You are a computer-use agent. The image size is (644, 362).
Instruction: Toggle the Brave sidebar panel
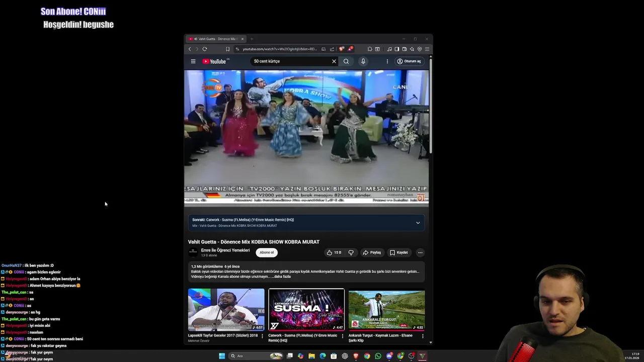(x=397, y=49)
